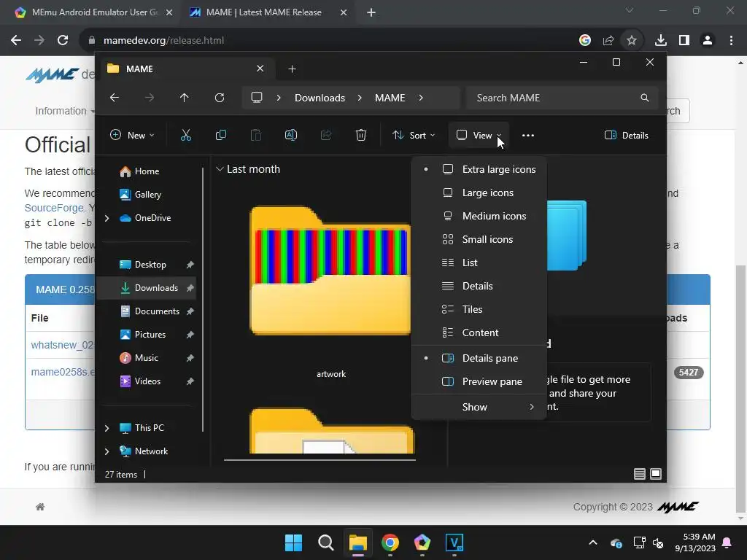Click the View dropdown button
Image resolution: width=747 pixels, height=560 pixels.
click(x=479, y=135)
